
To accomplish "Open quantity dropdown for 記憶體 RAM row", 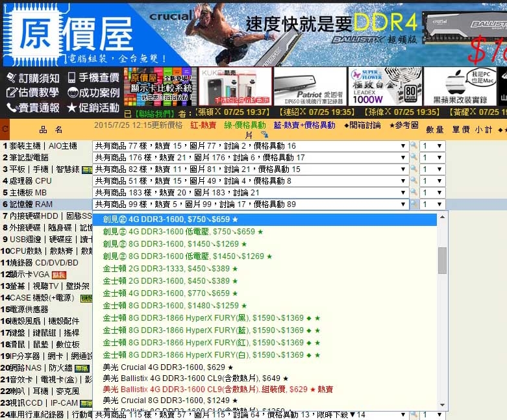I will pos(432,204).
